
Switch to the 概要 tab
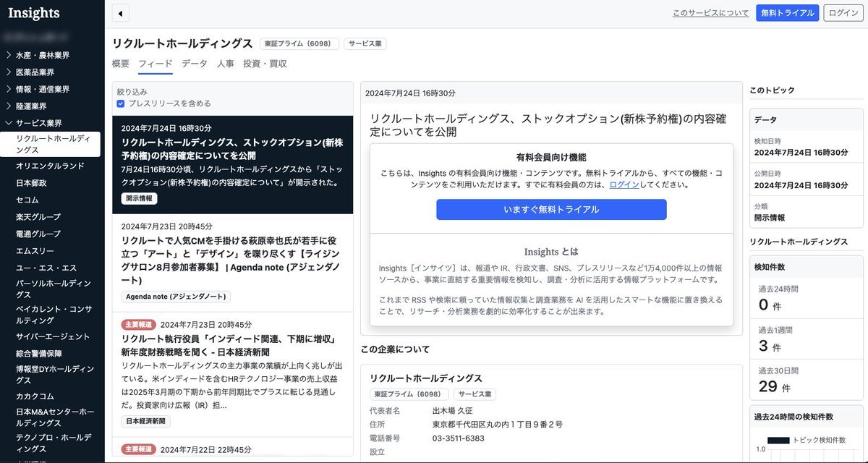point(121,64)
